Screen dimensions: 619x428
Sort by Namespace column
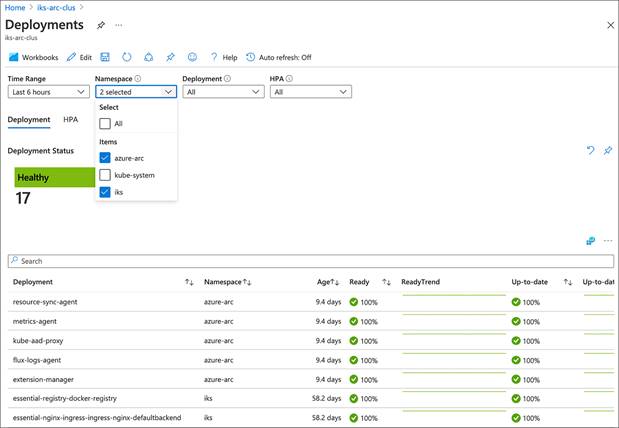click(227, 282)
